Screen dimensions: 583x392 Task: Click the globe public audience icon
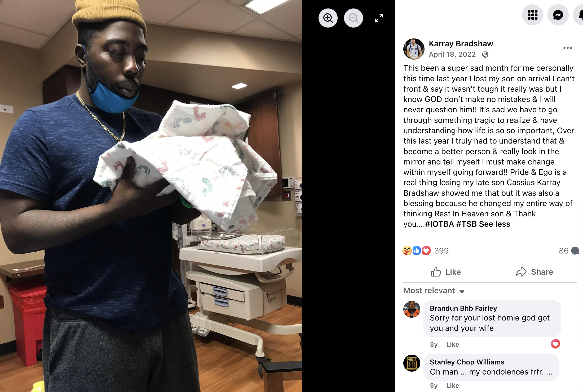pos(485,55)
